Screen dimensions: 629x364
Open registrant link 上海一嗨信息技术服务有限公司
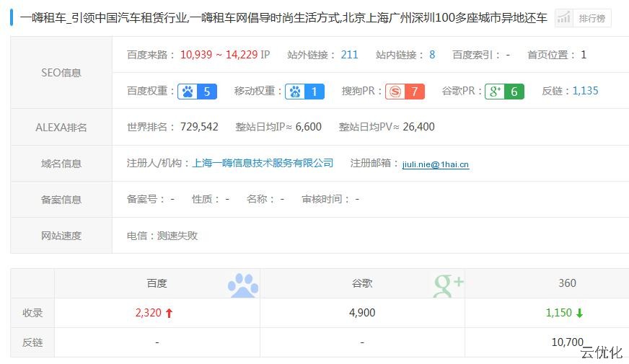(x=263, y=164)
